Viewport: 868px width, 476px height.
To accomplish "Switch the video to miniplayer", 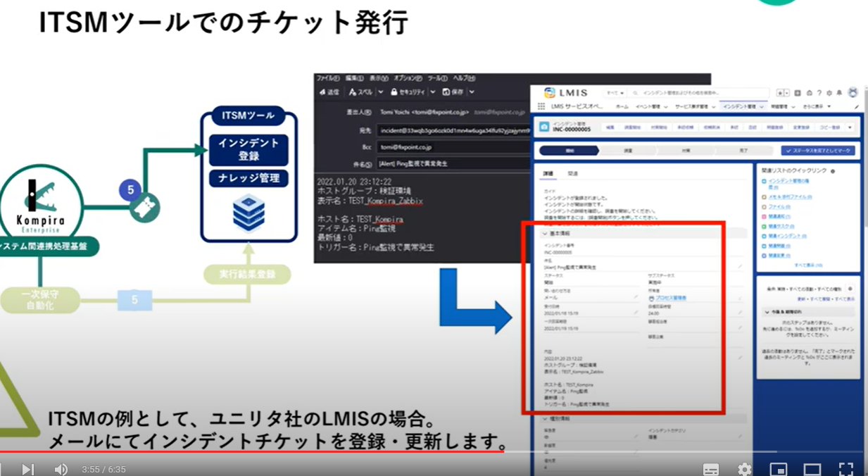I will pos(778,469).
